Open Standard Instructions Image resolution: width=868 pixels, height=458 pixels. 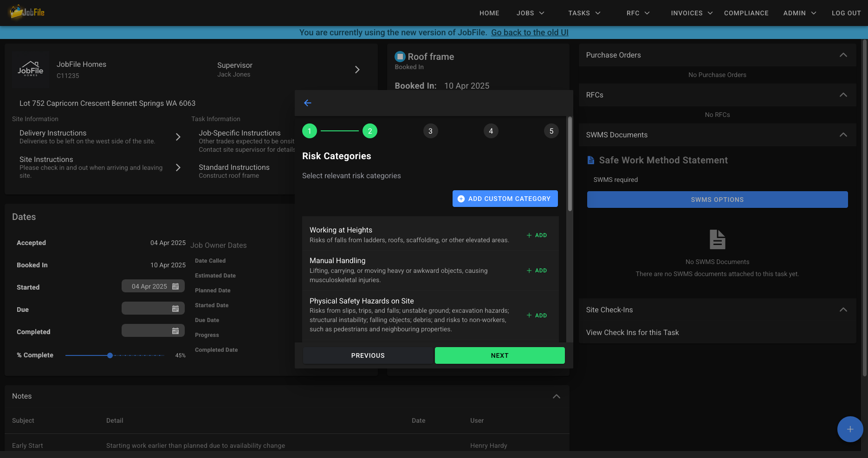pos(234,171)
